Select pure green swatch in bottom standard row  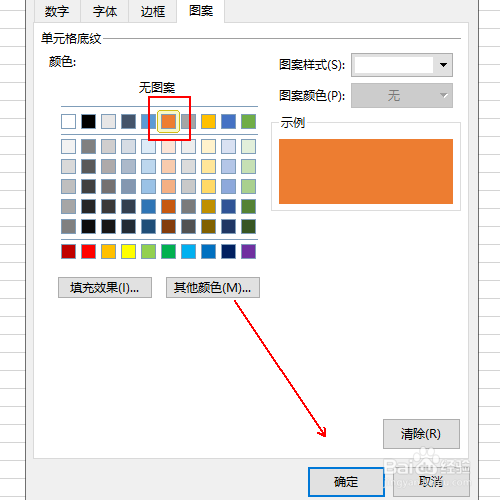point(168,251)
